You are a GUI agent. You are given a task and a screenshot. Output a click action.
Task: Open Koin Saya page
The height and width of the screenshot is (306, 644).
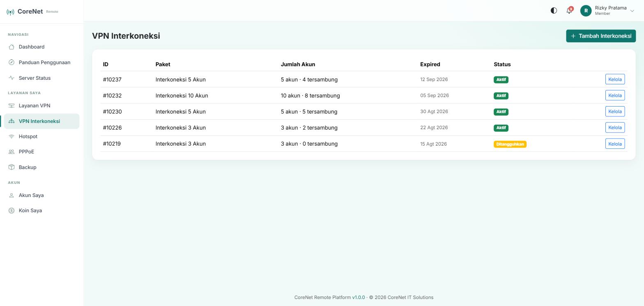click(x=41, y=211)
